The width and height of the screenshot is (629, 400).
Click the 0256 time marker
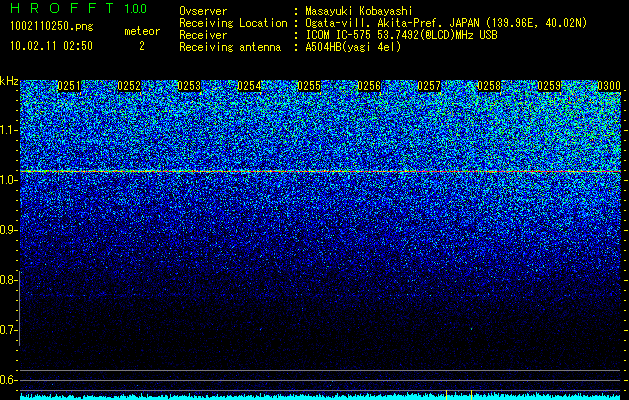tap(369, 86)
